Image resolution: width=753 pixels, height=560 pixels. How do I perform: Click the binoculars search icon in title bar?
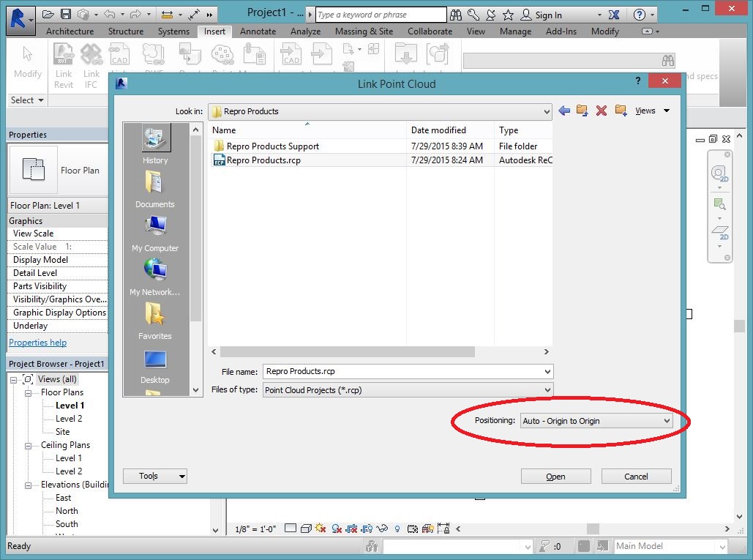456,15
